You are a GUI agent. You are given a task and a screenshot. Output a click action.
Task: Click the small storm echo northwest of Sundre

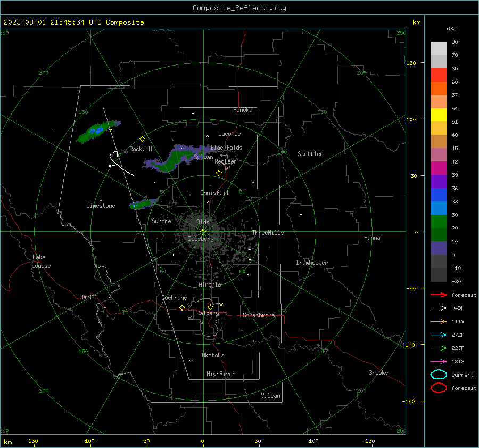pyautogui.click(x=143, y=203)
